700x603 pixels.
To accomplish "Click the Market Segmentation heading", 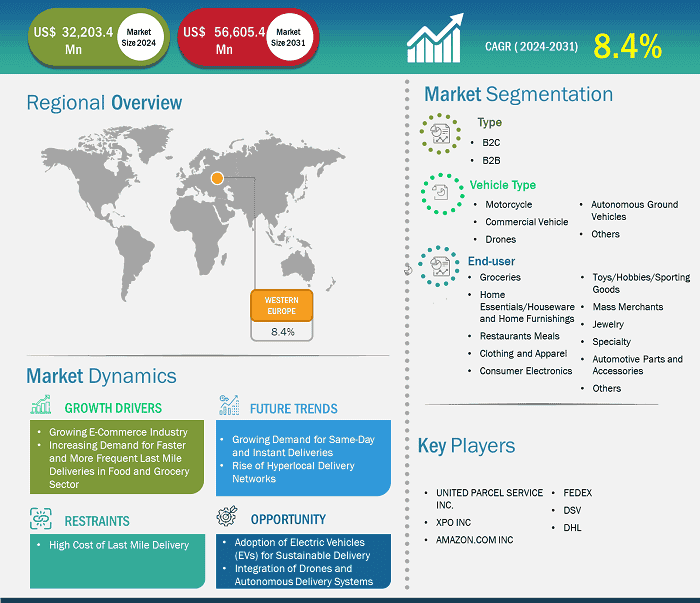I will [x=518, y=95].
